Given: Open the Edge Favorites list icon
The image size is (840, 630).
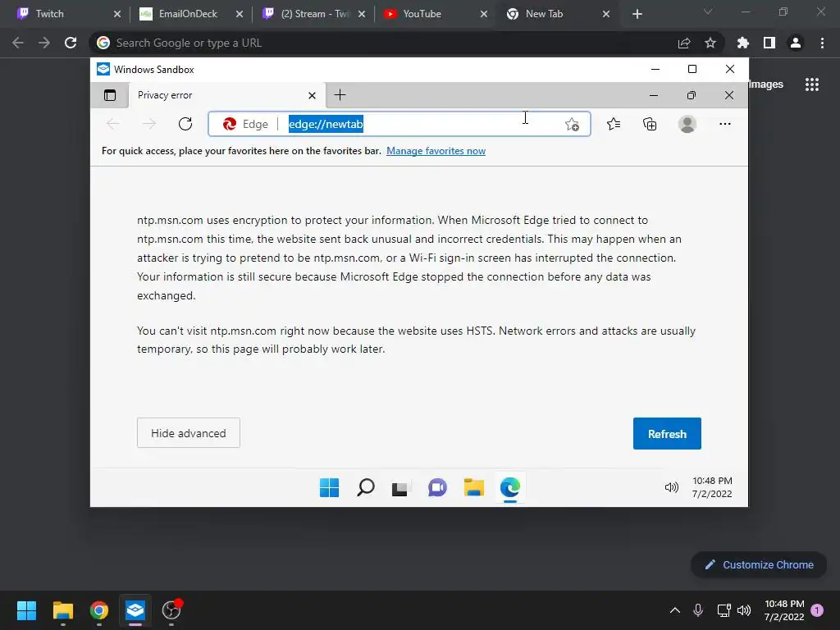Looking at the screenshot, I should 614,125.
